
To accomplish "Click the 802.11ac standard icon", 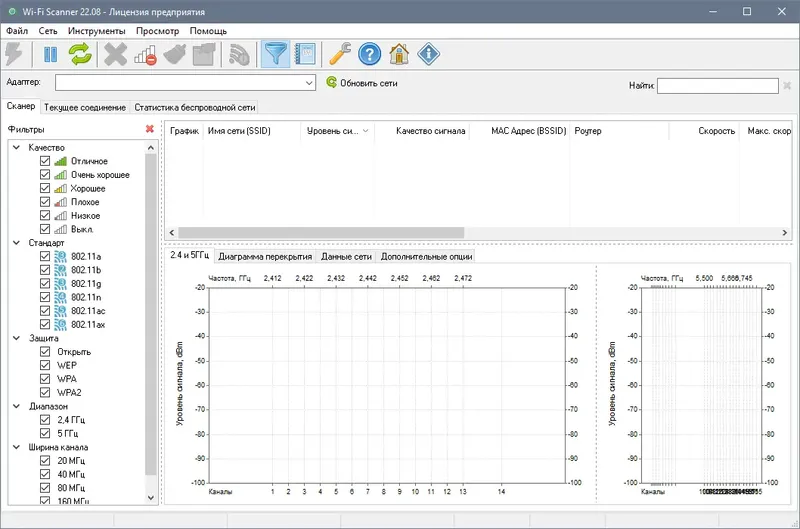I will (x=60, y=311).
